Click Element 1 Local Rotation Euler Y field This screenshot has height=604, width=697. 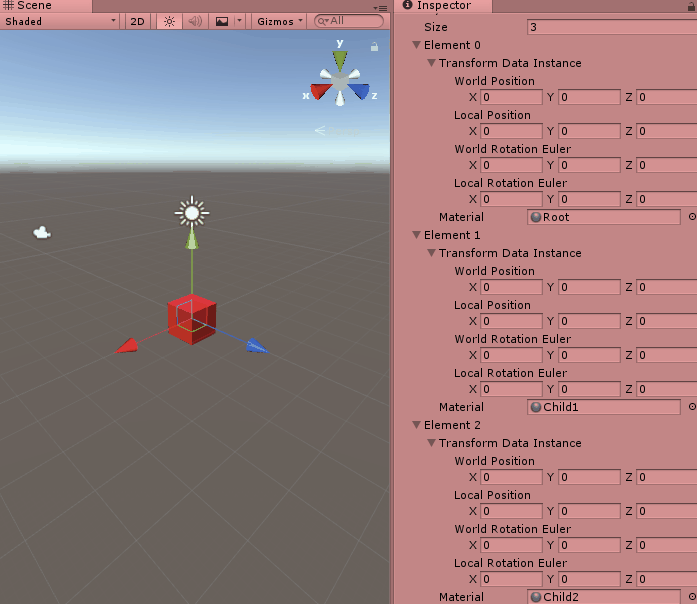coord(589,389)
